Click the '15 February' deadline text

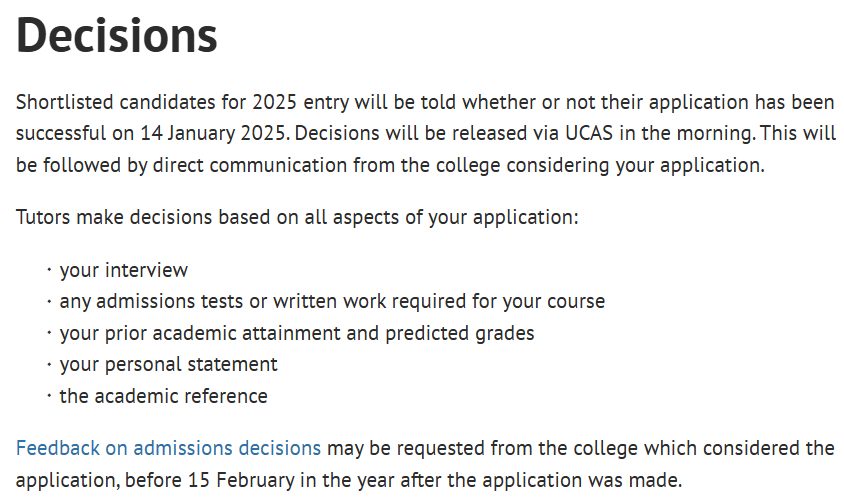241,480
